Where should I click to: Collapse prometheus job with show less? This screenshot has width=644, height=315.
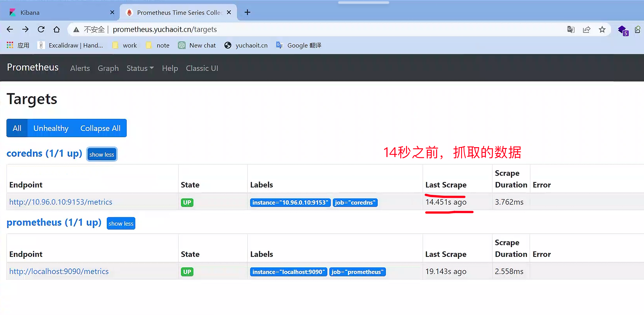pyautogui.click(x=121, y=223)
